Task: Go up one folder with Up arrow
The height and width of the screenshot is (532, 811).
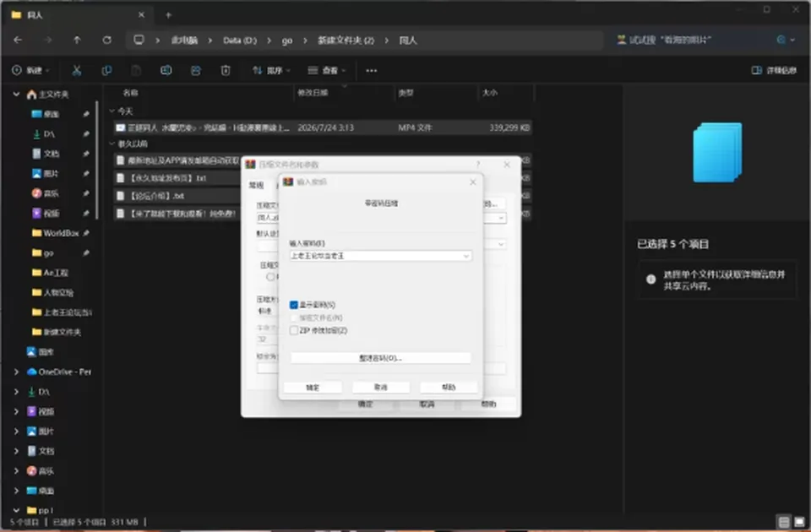Action: [77, 40]
